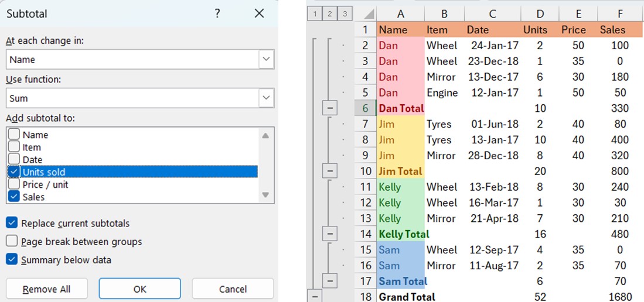Screen dimensions: 644x302
Task: Open the Use function dropdown
Action: point(267,98)
